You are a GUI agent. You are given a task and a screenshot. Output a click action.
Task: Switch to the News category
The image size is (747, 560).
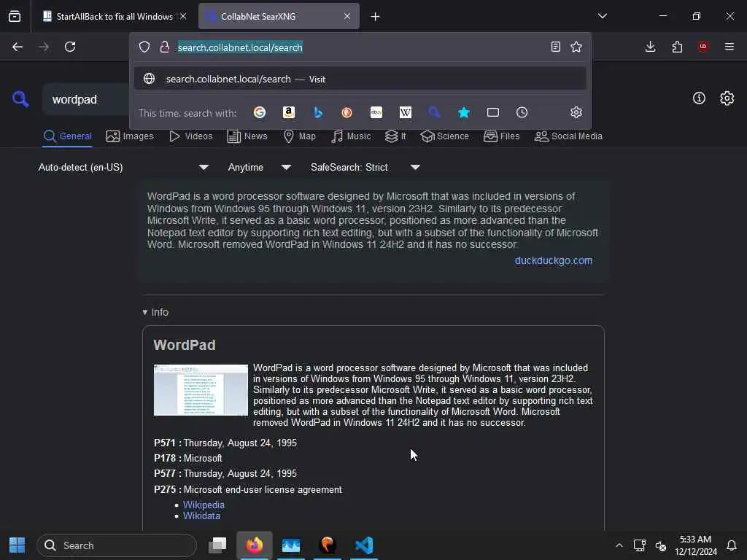pos(247,136)
